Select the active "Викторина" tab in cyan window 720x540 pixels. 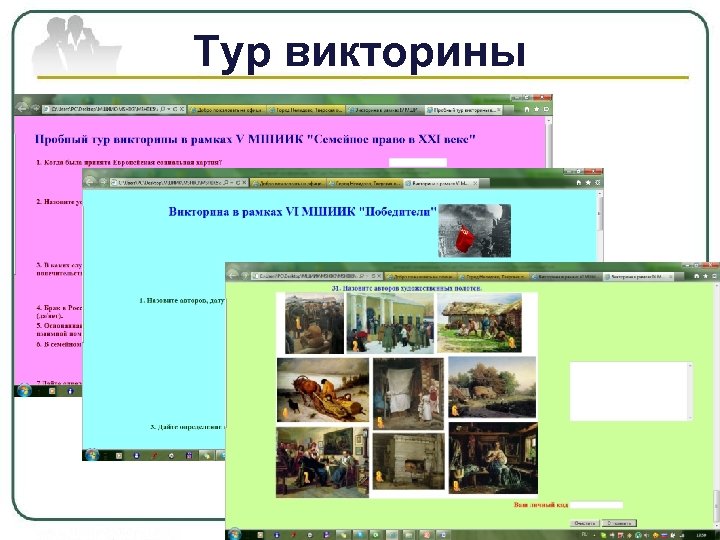coord(442,183)
